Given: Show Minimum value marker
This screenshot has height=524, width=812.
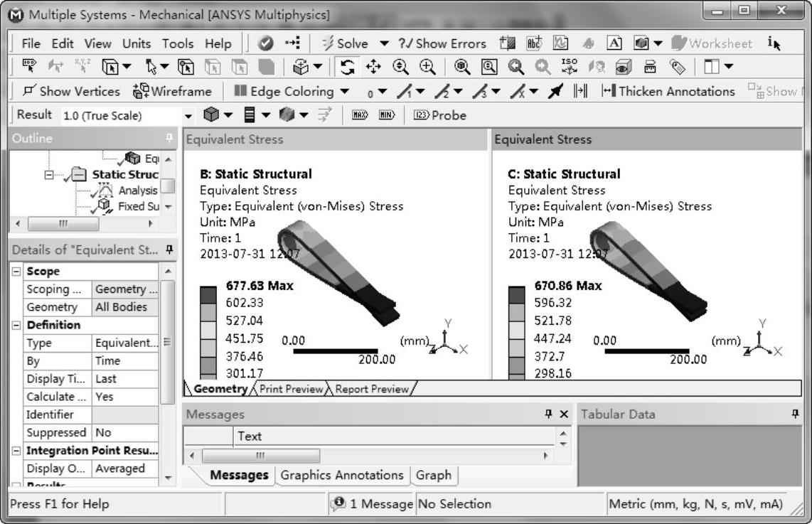Looking at the screenshot, I should click(387, 115).
